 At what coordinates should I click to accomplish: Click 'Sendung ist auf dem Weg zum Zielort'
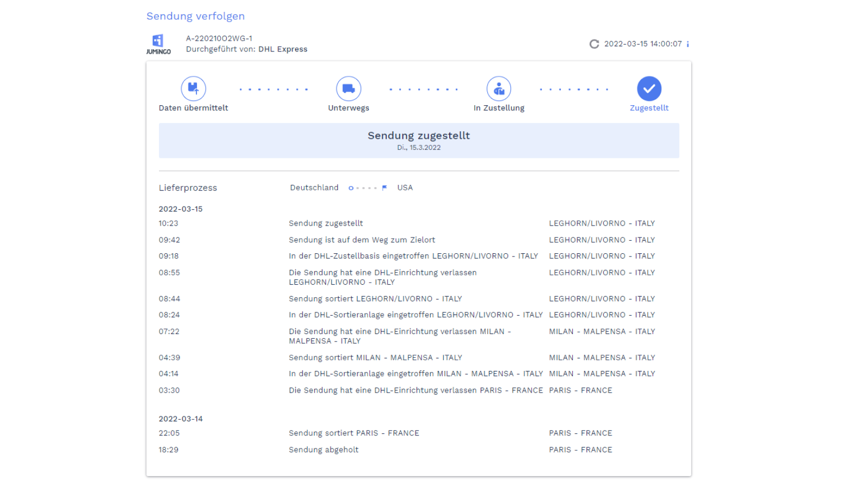coord(362,240)
